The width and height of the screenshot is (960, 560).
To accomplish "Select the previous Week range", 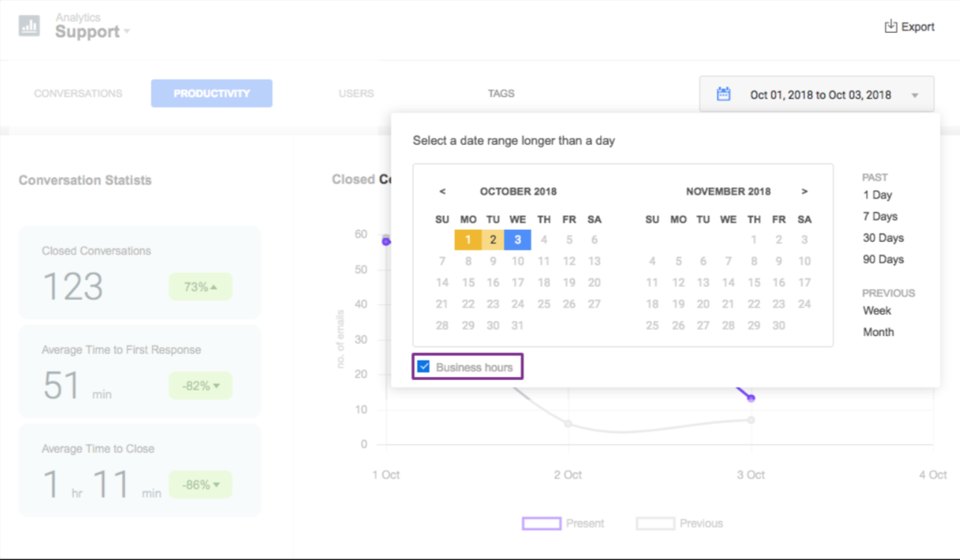I will pyautogui.click(x=877, y=311).
